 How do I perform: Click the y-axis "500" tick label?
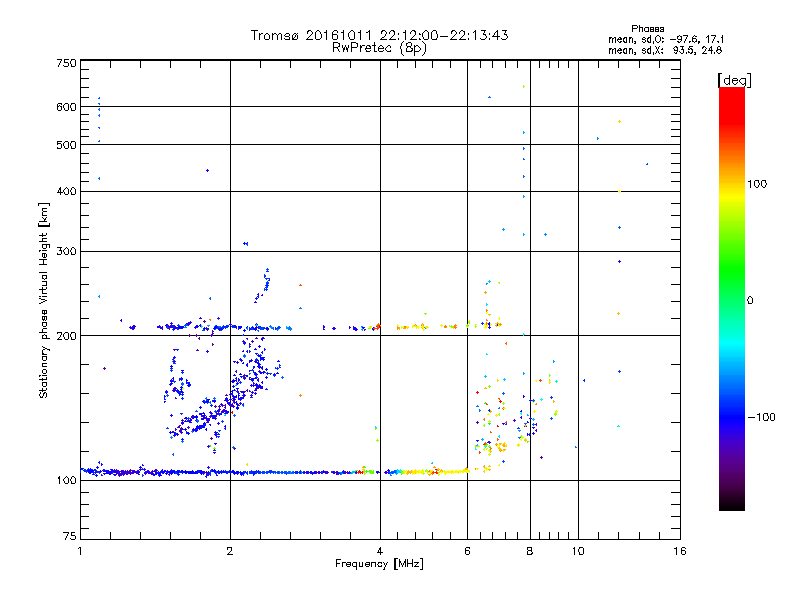66,145
